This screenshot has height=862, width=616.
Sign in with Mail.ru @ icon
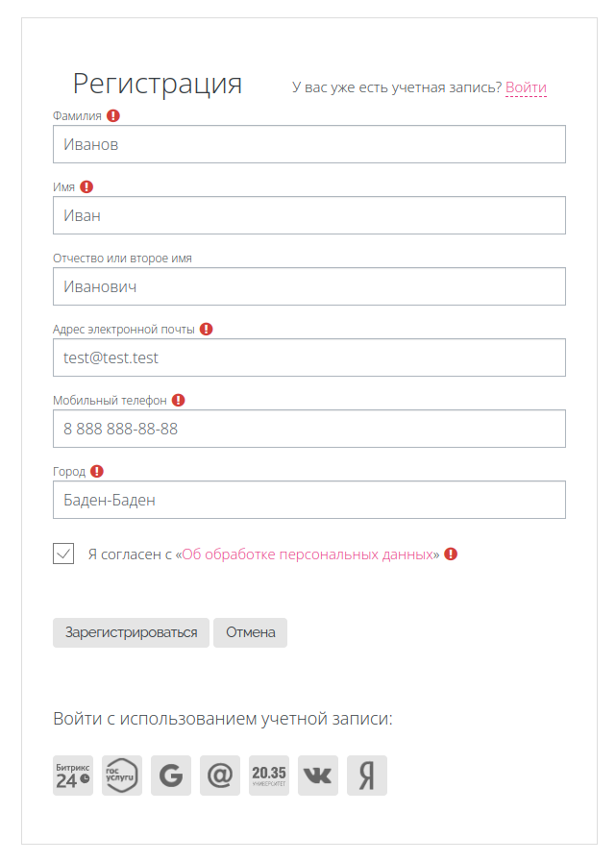pyautogui.click(x=220, y=776)
